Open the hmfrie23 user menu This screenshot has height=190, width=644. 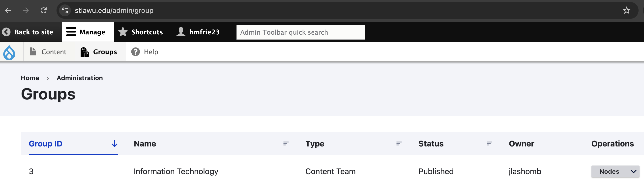pyautogui.click(x=198, y=32)
